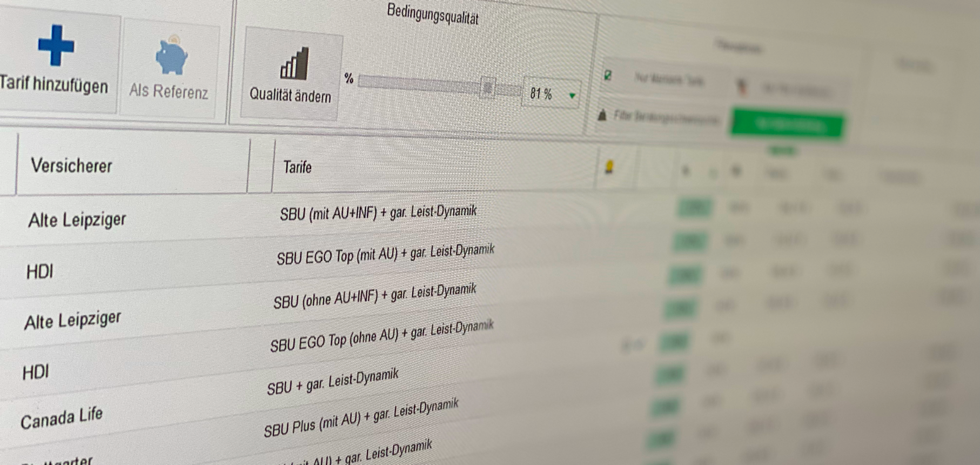Toggle the green checkbox in the filter panel
Screen dimensions: 980x465
608,75
